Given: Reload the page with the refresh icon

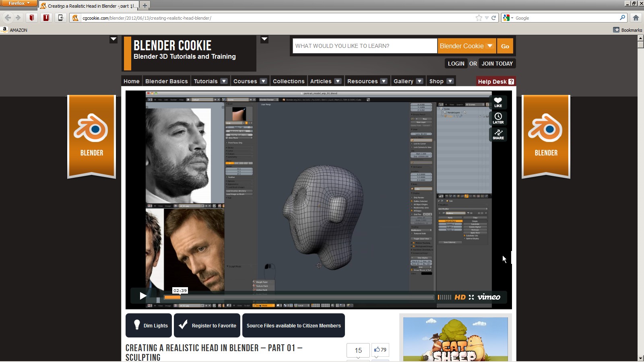Looking at the screenshot, I should coord(494,18).
